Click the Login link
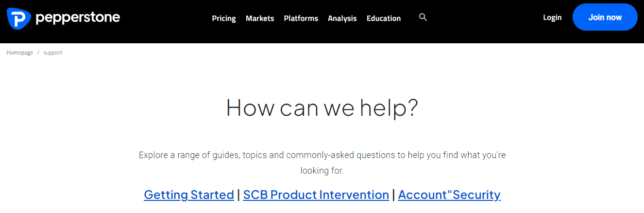This screenshot has width=644, height=213. (x=552, y=18)
